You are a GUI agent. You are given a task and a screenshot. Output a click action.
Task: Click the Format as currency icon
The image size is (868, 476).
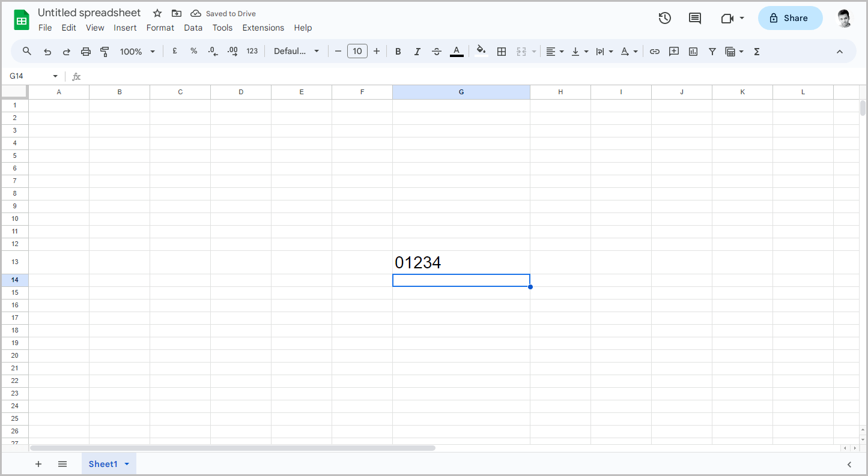coord(174,51)
